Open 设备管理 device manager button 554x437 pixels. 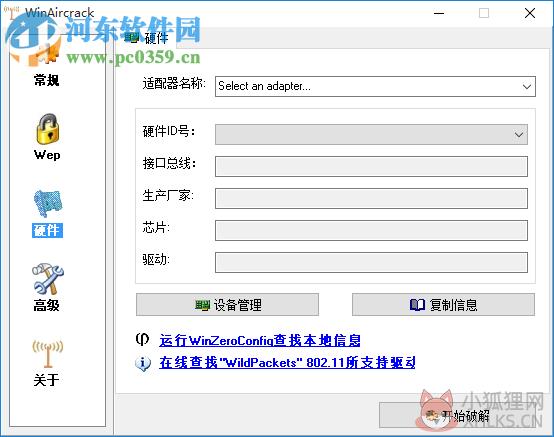[x=227, y=305]
